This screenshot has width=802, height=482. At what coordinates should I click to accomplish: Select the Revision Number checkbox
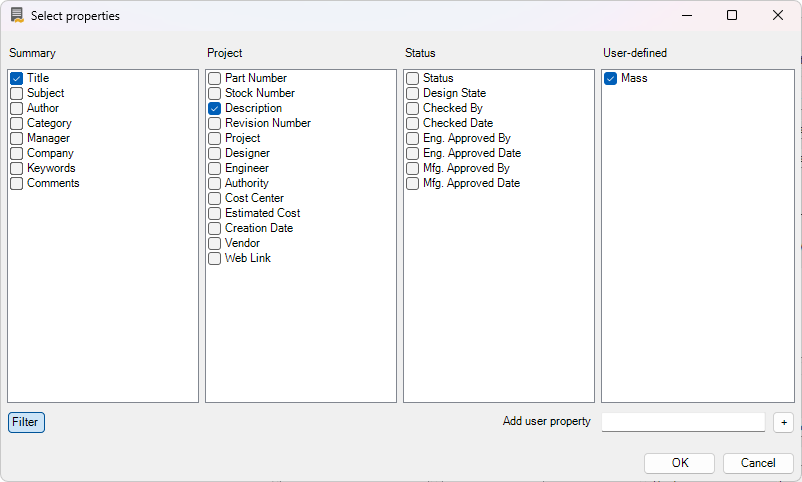214,123
